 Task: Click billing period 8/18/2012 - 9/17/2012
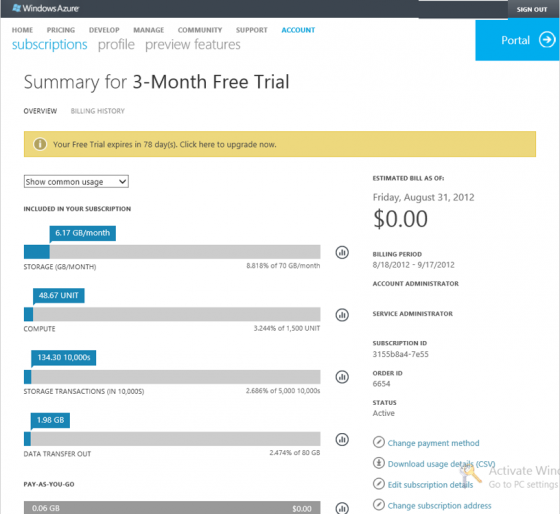[414, 265]
